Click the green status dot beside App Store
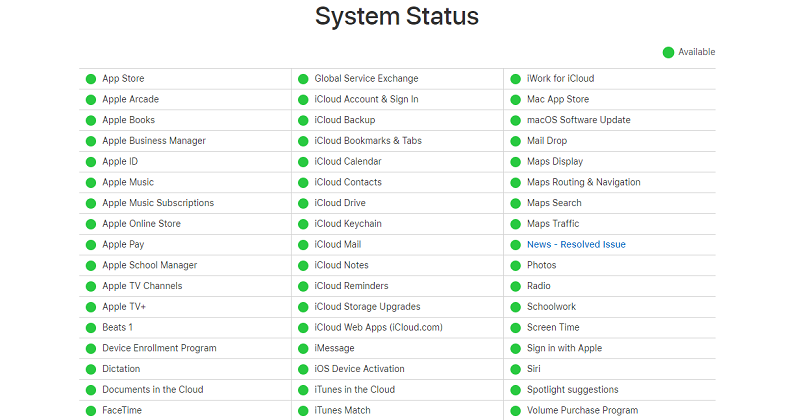This screenshot has height=420, width=800. click(x=91, y=79)
